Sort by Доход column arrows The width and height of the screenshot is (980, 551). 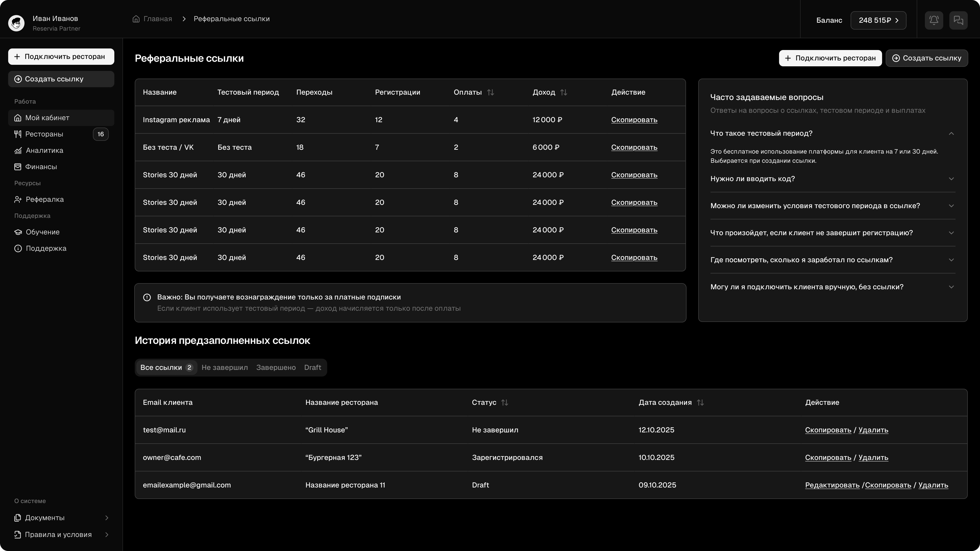click(x=563, y=92)
